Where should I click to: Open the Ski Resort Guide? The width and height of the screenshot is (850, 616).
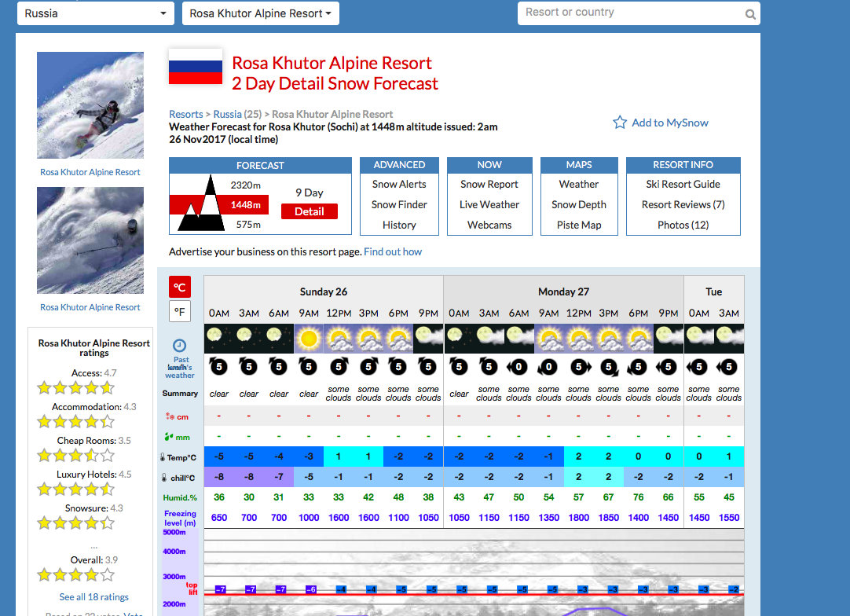tap(683, 185)
